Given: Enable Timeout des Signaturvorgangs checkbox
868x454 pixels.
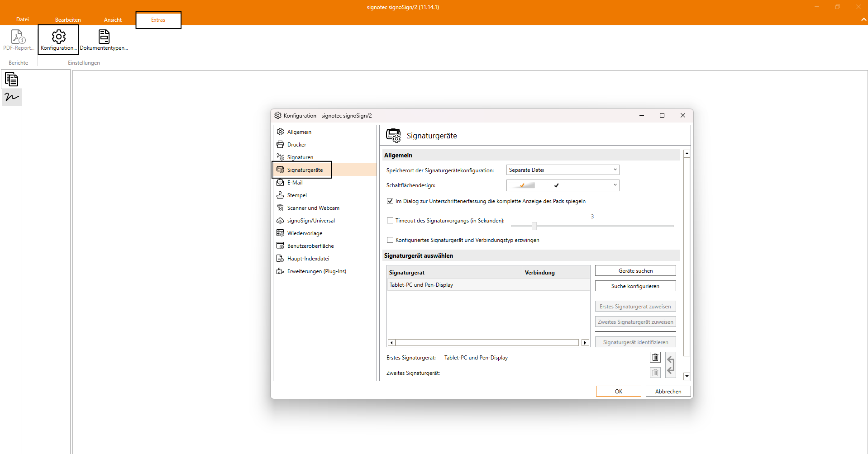Looking at the screenshot, I should point(390,221).
